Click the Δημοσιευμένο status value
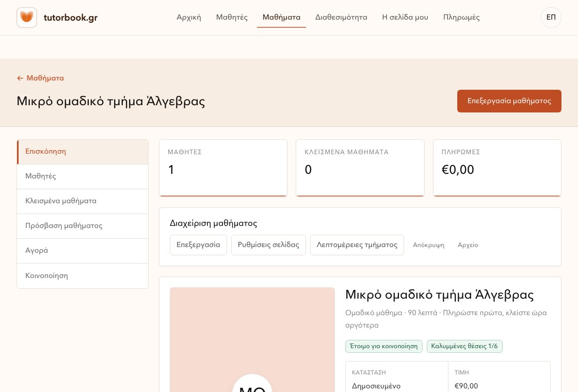The image size is (578, 392). 376,386
